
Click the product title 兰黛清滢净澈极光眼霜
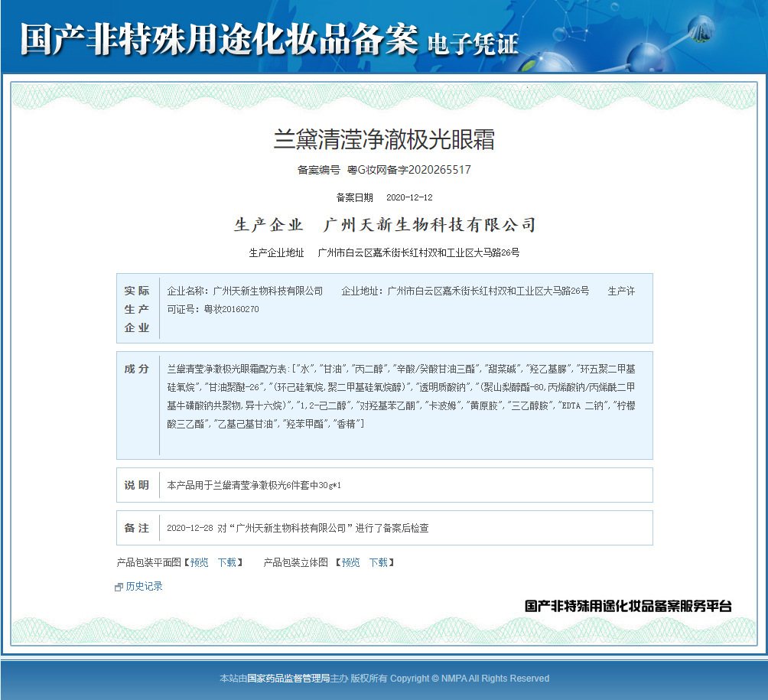coord(384,139)
